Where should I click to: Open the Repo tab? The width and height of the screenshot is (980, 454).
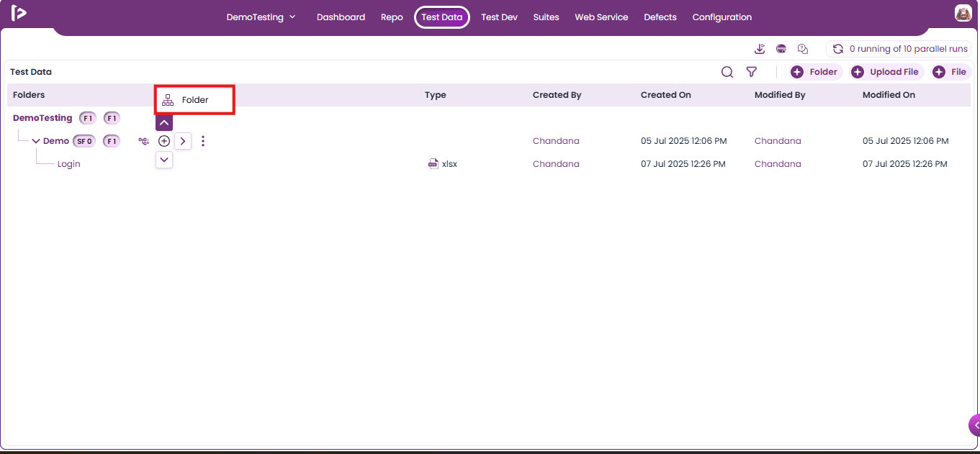point(392,17)
